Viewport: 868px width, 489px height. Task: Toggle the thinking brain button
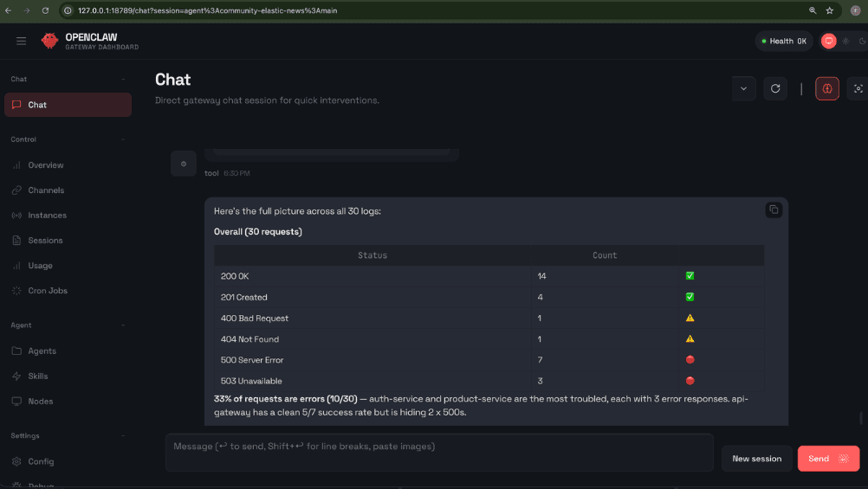click(827, 88)
